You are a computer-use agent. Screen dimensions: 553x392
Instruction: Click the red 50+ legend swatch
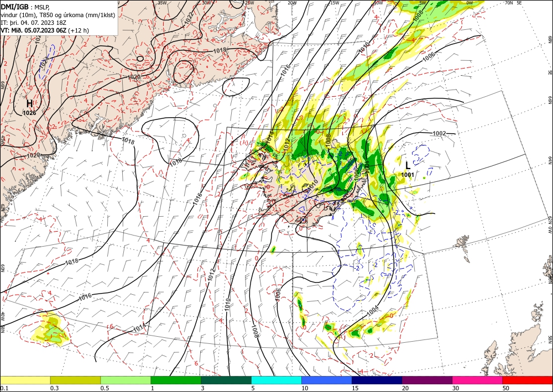click(528, 380)
